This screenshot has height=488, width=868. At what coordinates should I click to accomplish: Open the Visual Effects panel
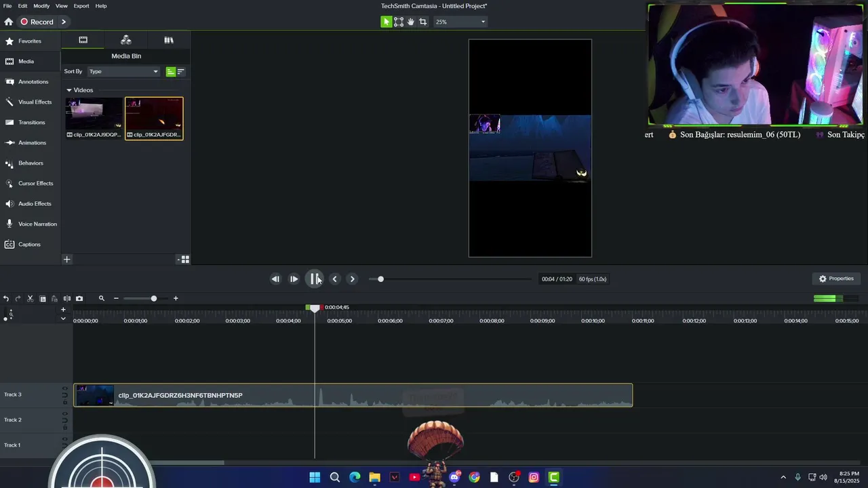31,102
